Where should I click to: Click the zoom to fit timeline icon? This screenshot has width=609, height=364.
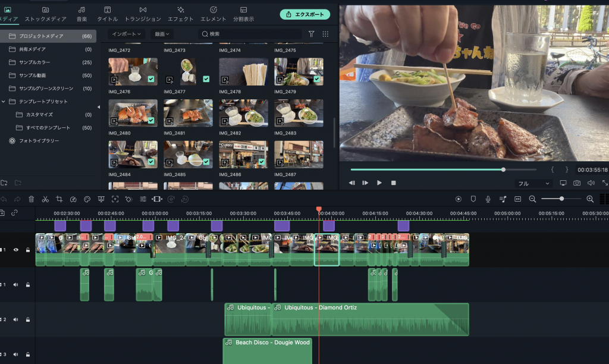(x=518, y=199)
